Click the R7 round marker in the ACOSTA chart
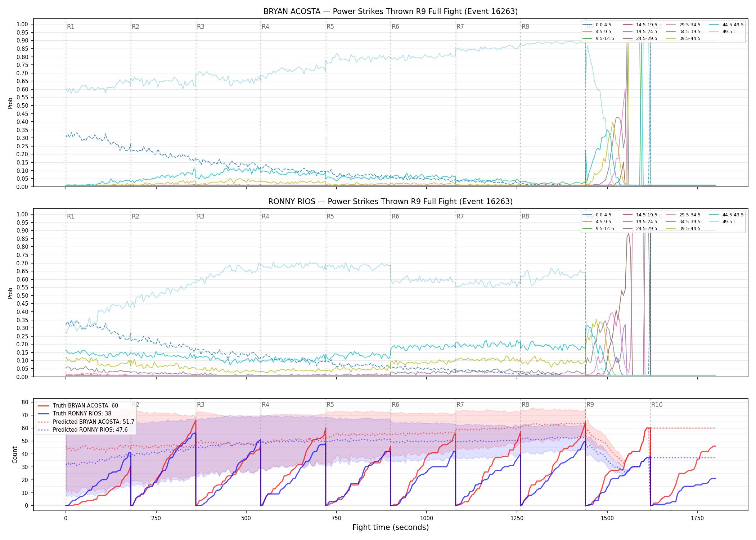The height and width of the screenshot is (540, 756). tap(460, 27)
